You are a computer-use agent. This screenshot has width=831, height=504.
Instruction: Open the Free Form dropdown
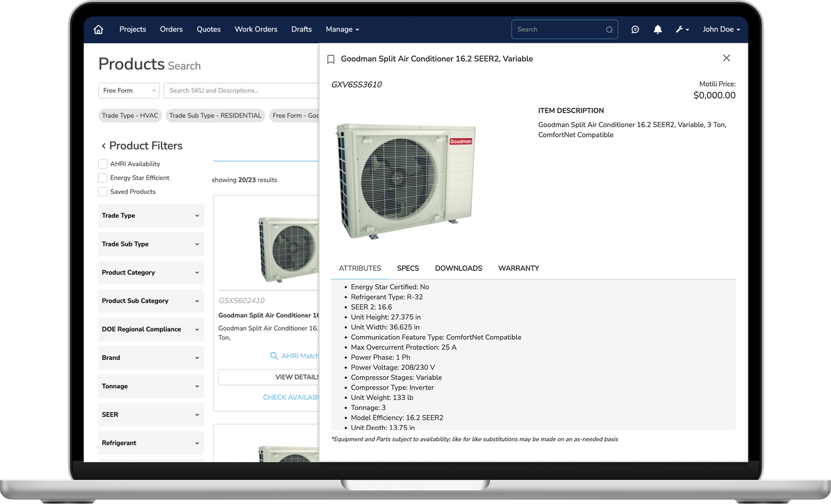click(129, 90)
